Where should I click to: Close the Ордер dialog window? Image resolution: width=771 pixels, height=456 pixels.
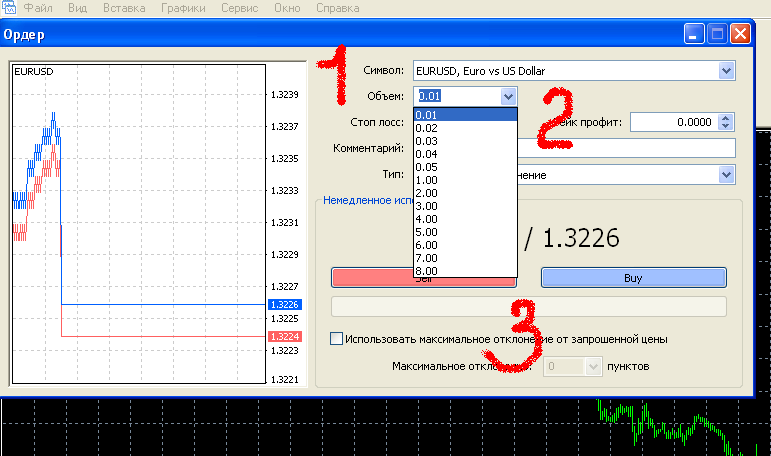740,34
